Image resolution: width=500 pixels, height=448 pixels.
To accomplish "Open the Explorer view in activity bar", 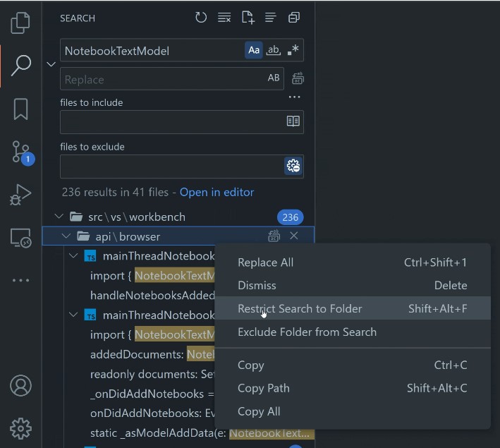I will [x=20, y=23].
